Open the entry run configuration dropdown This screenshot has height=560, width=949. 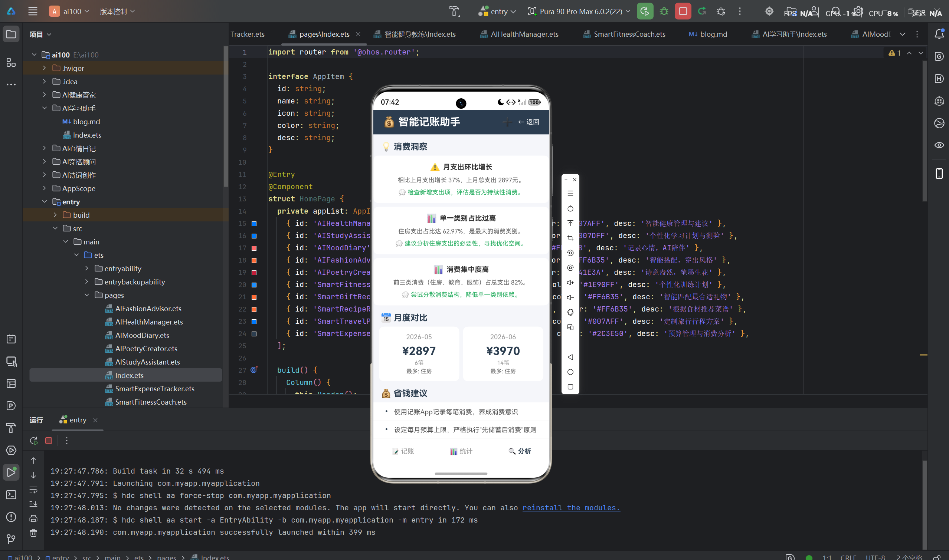pos(497,11)
